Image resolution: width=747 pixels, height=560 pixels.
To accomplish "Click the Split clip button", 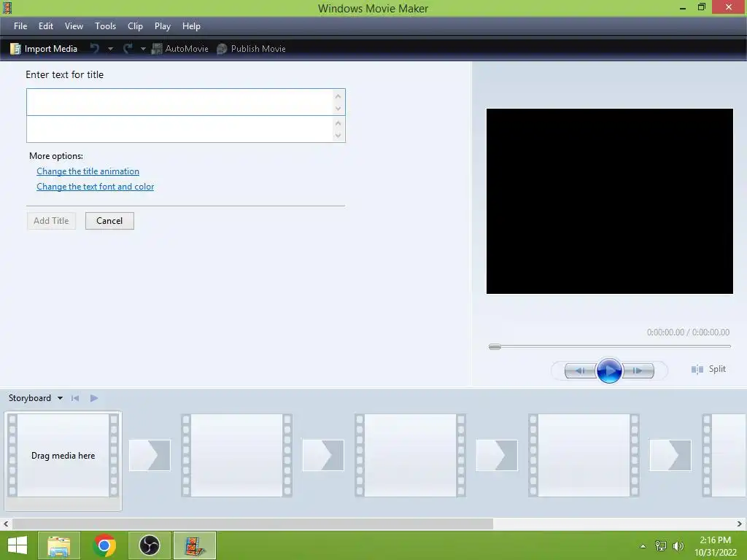I will click(708, 369).
